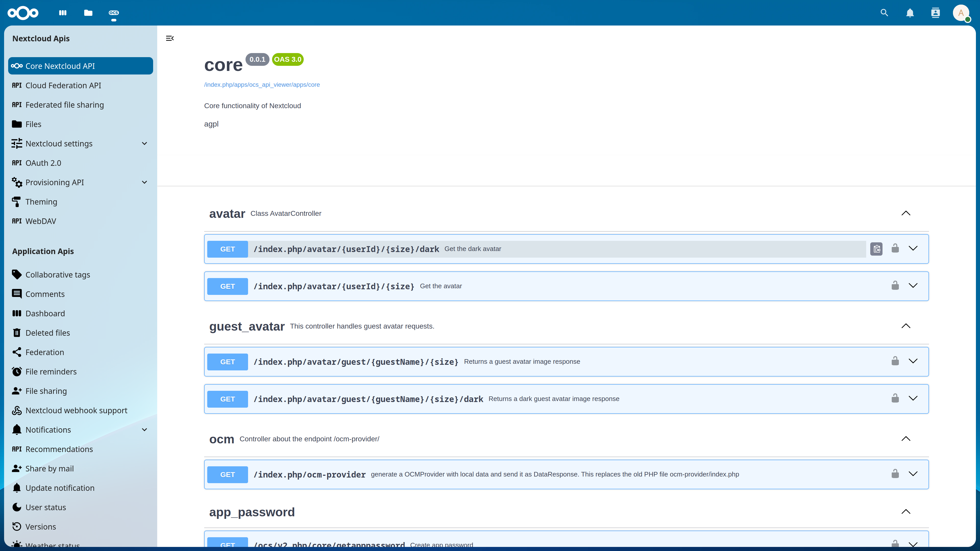Collapse the ocm section

coord(906,439)
